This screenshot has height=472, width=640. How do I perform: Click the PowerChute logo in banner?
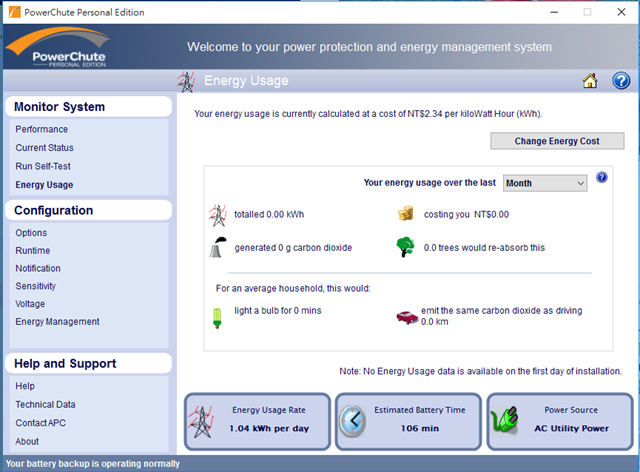tap(58, 47)
